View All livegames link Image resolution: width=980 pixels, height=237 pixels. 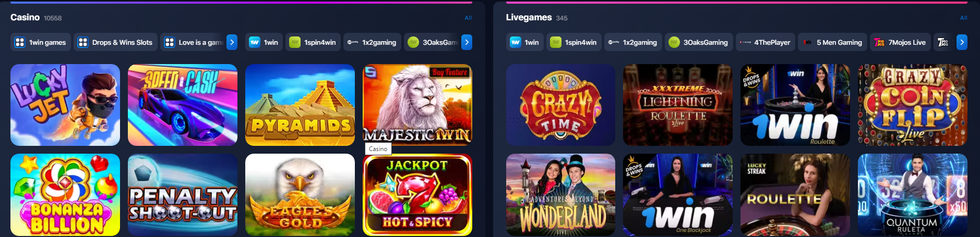click(963, 18)
